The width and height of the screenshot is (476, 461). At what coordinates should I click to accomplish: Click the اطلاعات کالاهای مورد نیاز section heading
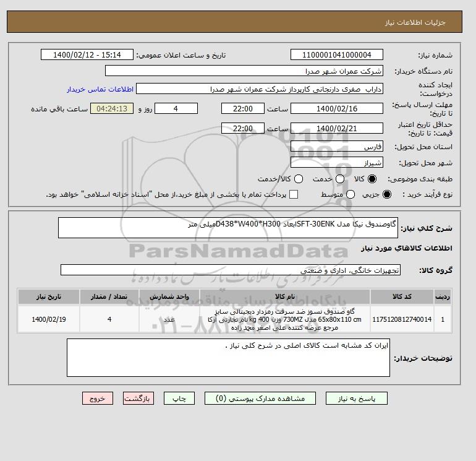click(407, 248)
